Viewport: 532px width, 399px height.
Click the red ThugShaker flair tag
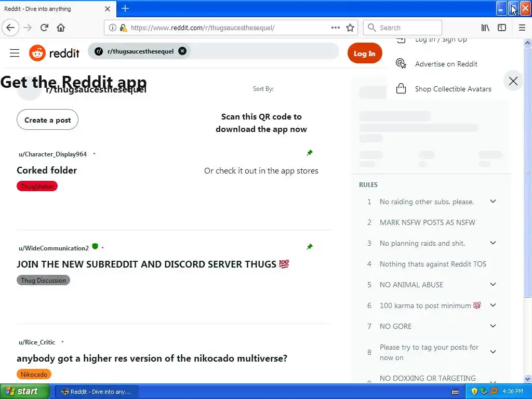click(37, 186)
